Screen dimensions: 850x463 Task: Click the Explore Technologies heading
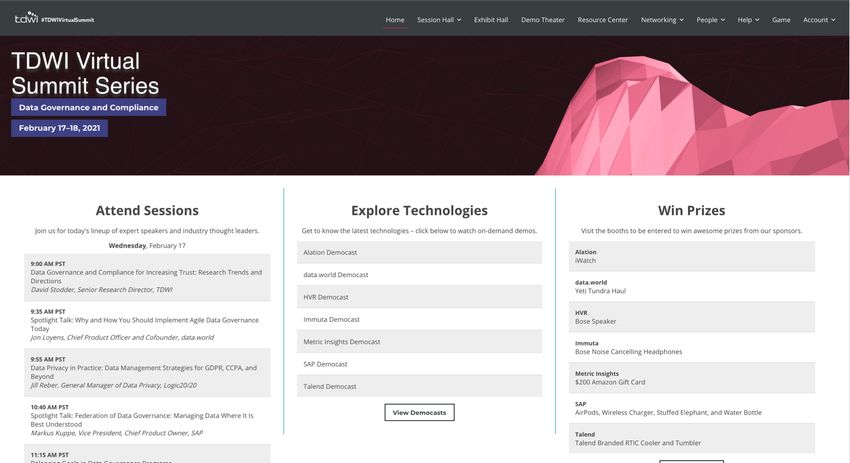(419, 210)
